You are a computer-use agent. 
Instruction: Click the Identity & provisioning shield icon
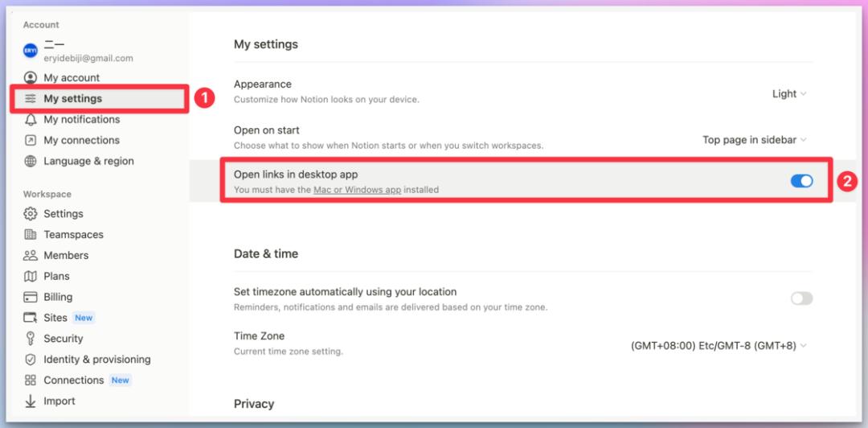tap(31, 360)
